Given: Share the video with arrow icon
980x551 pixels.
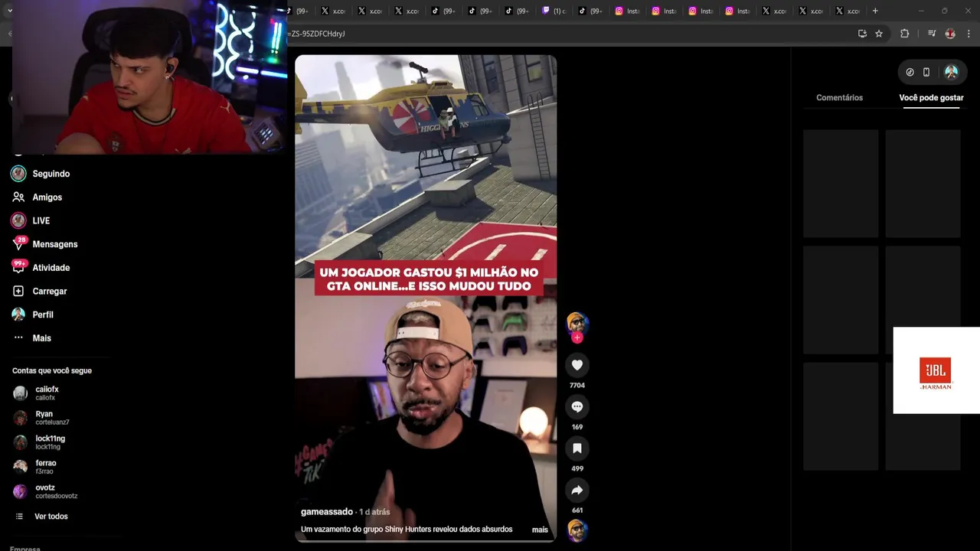Looking at the screenshot, I should coord(577,490).
